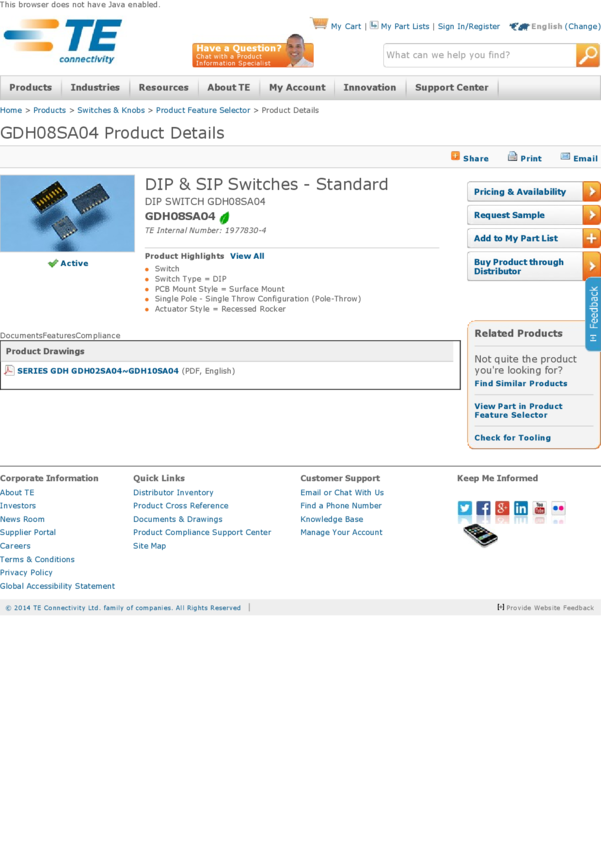This screenshot has width=601, height=850.
Task: Click Find a Phone Number
Action: point(341,505)
